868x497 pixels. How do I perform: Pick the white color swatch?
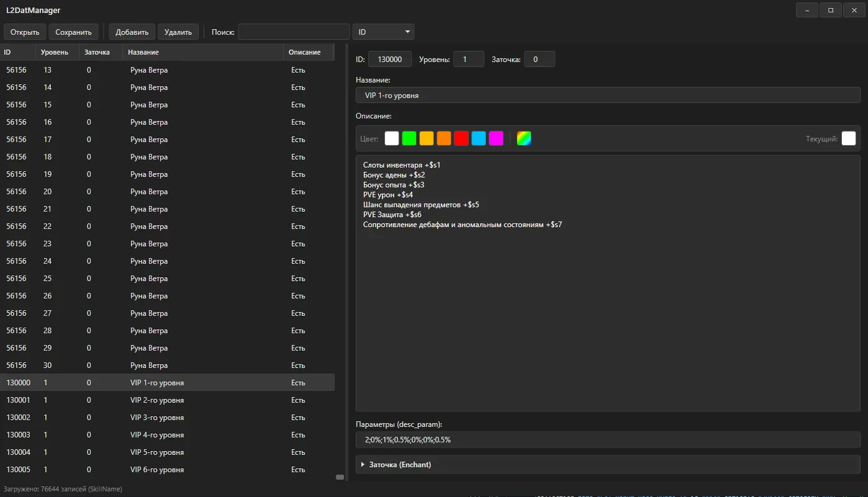(x=392, y=138)
